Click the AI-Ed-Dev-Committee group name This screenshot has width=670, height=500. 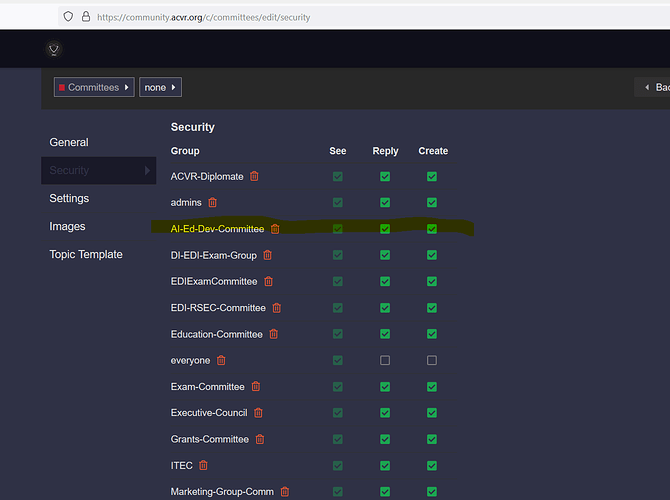tap(217, 229)
